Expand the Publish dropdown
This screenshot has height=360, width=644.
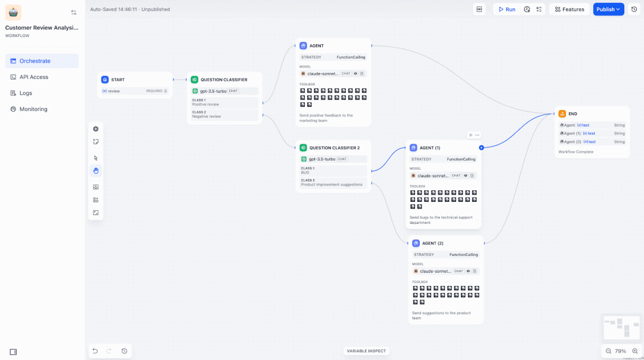tap(608, 9)
